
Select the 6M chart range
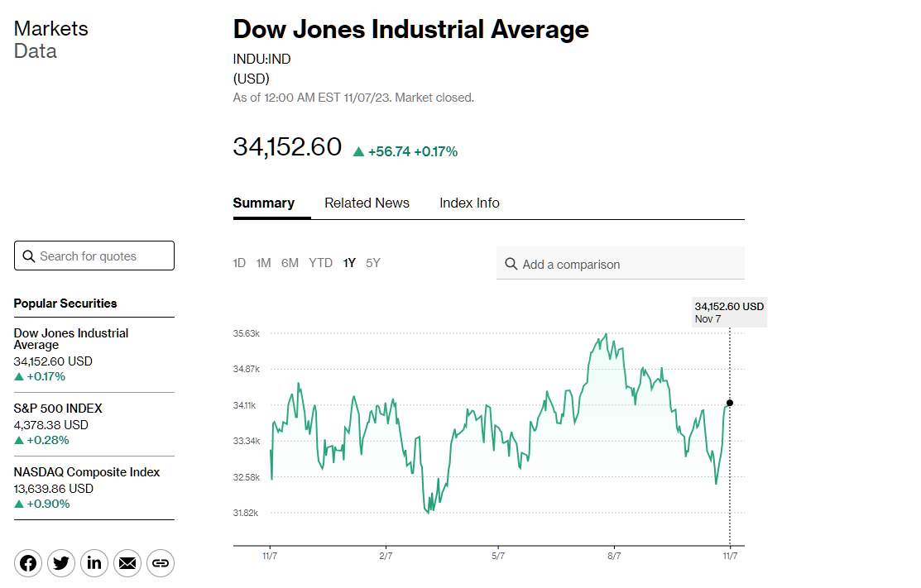pos(290,263)
